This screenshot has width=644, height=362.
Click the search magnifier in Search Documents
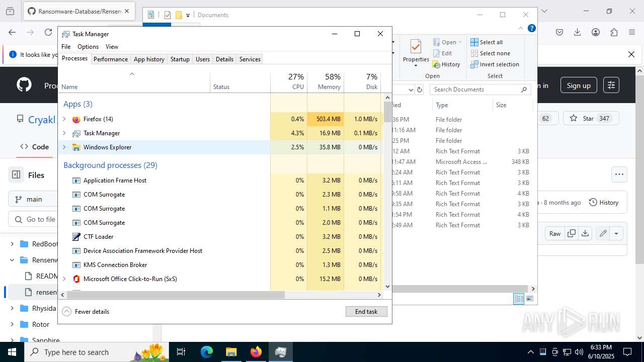pos(524,89)
